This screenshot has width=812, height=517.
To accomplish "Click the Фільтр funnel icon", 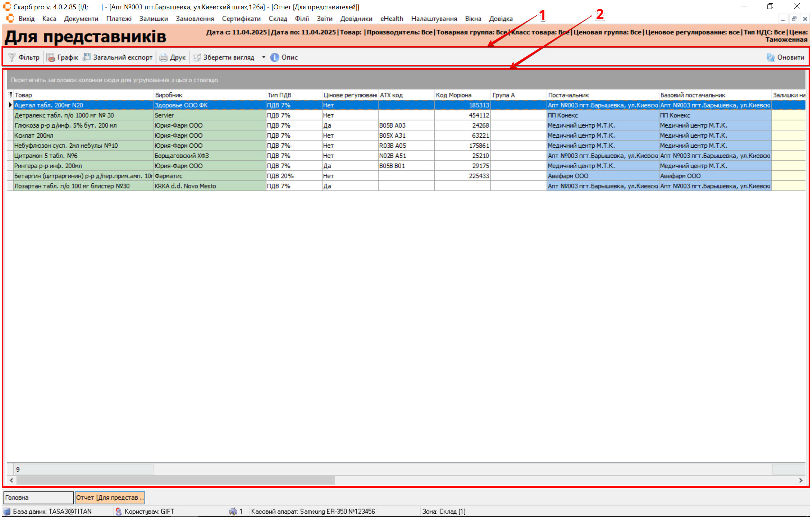I will [x=12, y=57].
